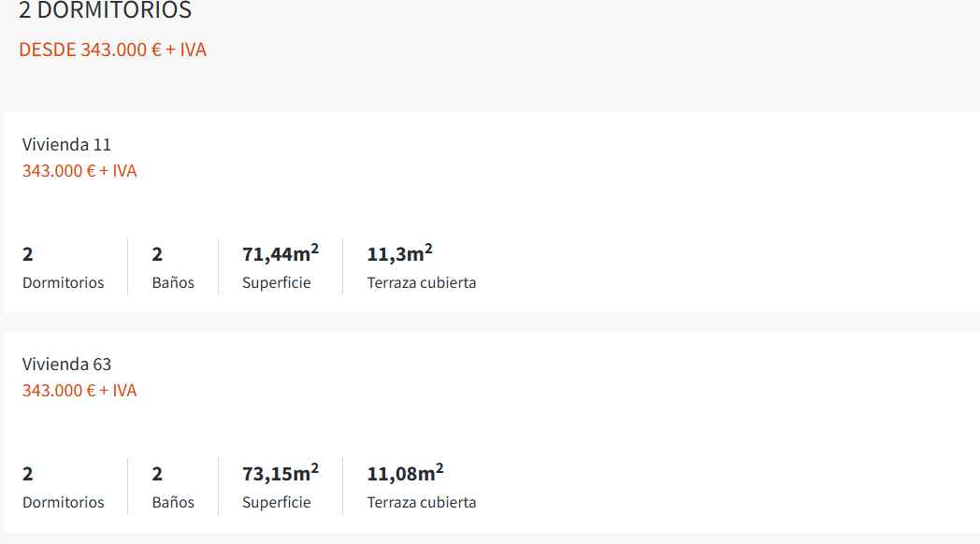This screenshot has width=980, height=544.
Task: Click the 71,44m² surface value
Action: [280, 253]
